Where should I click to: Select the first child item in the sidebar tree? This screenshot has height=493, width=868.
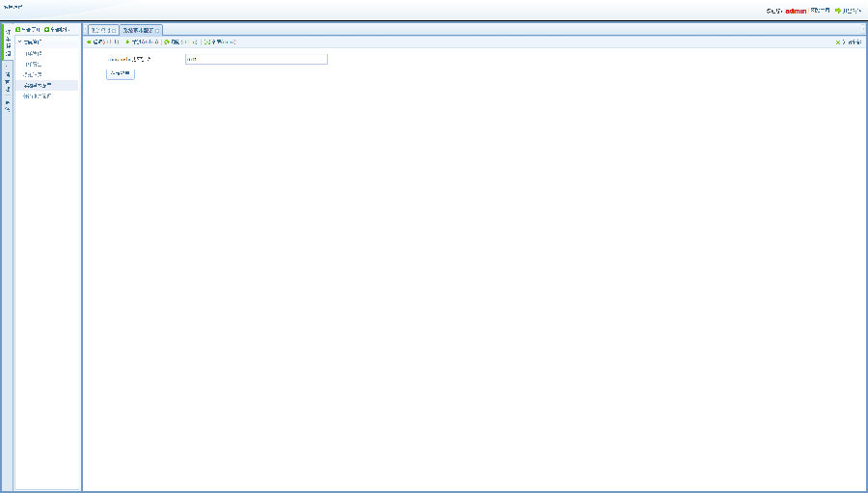(x=34, y=53)
